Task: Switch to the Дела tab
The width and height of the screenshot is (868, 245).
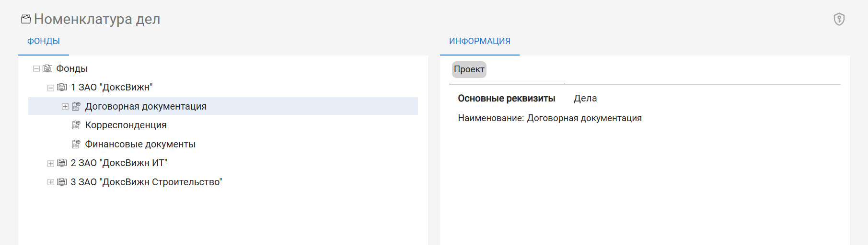Action: coord(585,98)
